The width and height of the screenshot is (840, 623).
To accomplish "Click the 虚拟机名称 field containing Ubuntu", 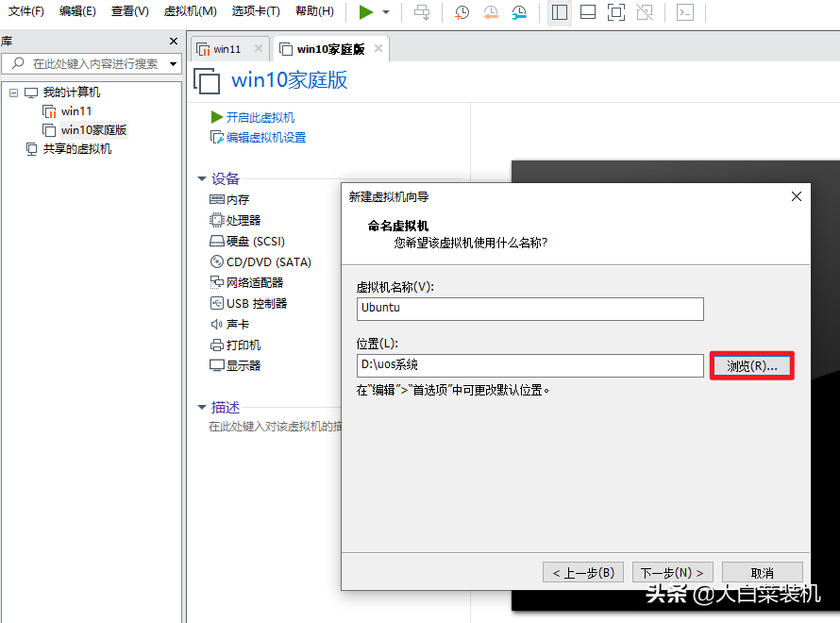I will [x=529, y=309].
